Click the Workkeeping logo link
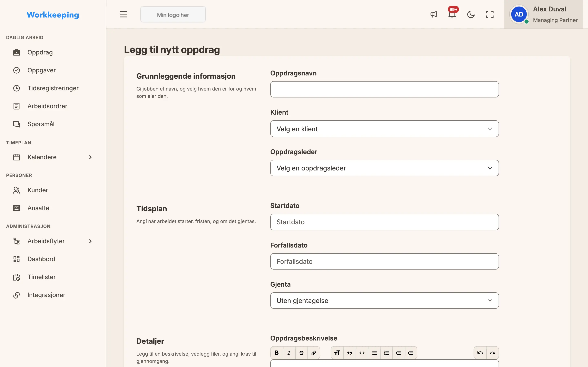Image resolution: width=588 pixels, height=367 pixels. click(x=53, y=15)
